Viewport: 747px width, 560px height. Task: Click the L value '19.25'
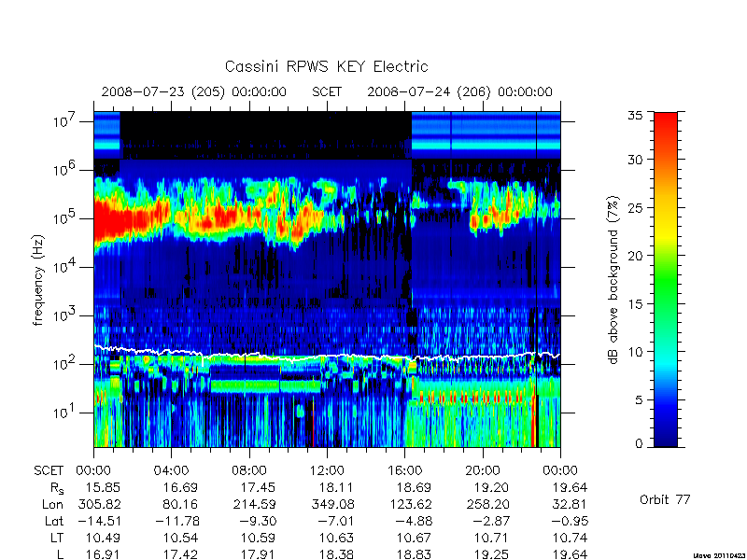491,554
